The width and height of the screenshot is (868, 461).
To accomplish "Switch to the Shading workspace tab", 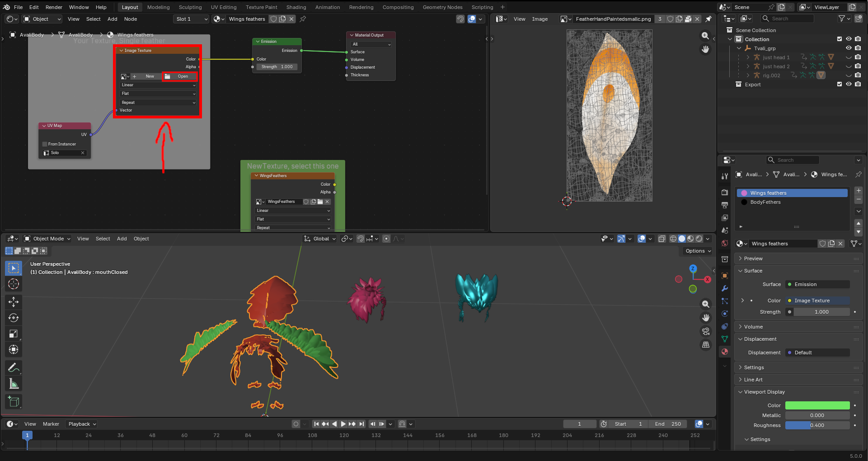I will tap(296, 7).
